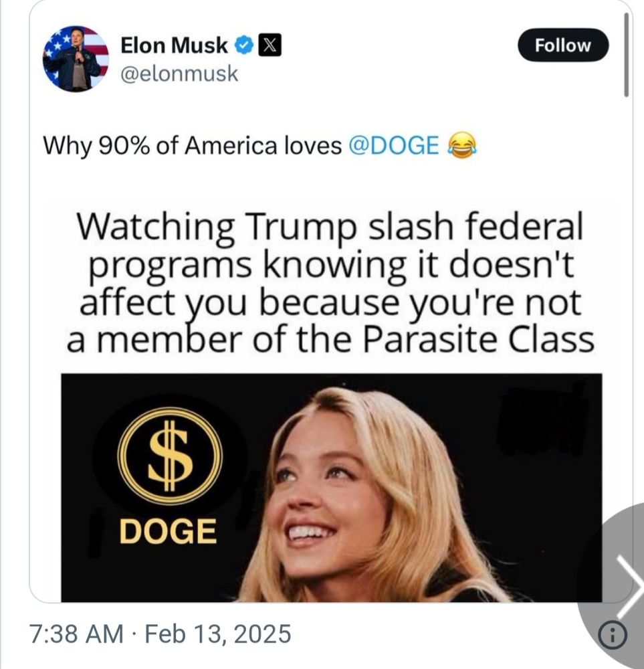
Task: Click the gold dollar coin DOGE logo
Action: point(170,456)
